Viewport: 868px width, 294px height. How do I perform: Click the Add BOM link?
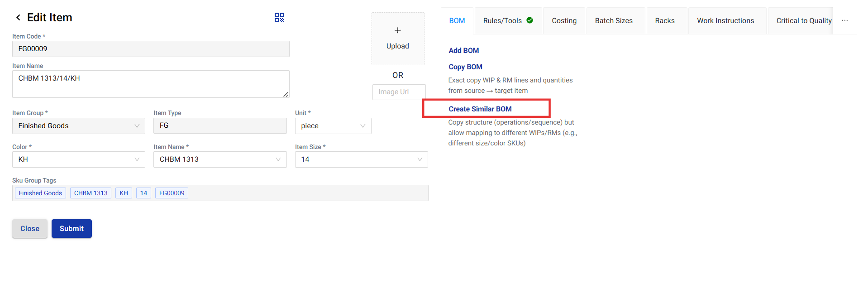click(x=463, y=51)
